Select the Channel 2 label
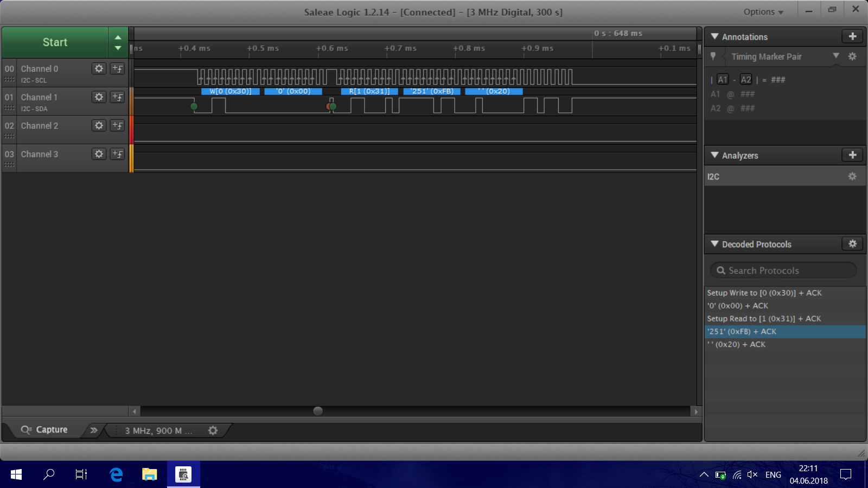 [x=40, y=126]
